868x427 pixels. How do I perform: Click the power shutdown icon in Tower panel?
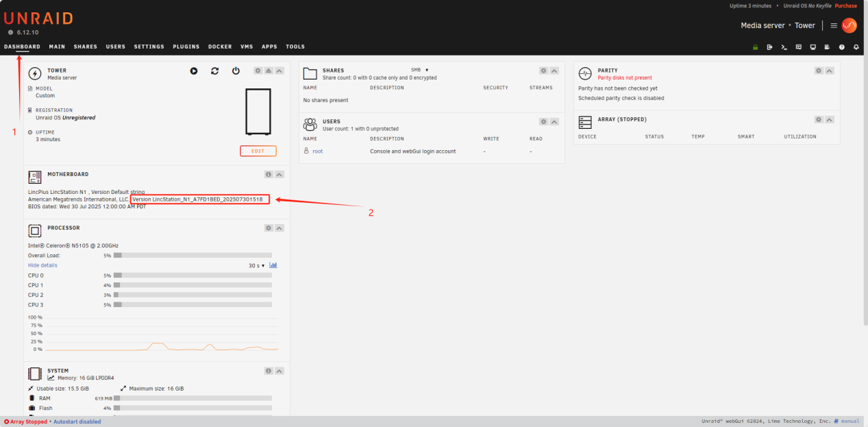click(x=236, y=71)
